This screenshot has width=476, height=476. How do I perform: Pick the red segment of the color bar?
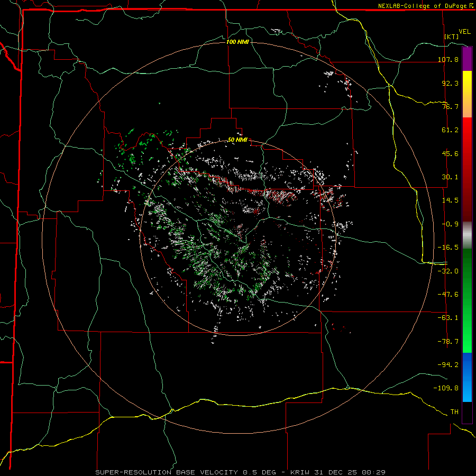(x=467, y=169)
